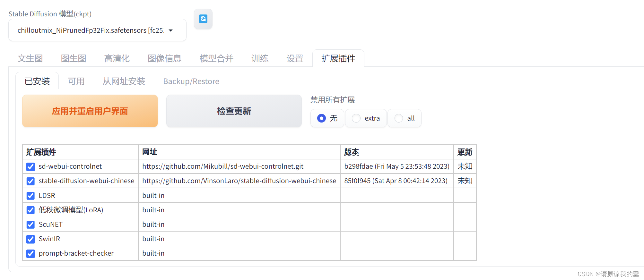Switch to the 可用 sub-tab

pyautogui.click(x=76, y=81)
